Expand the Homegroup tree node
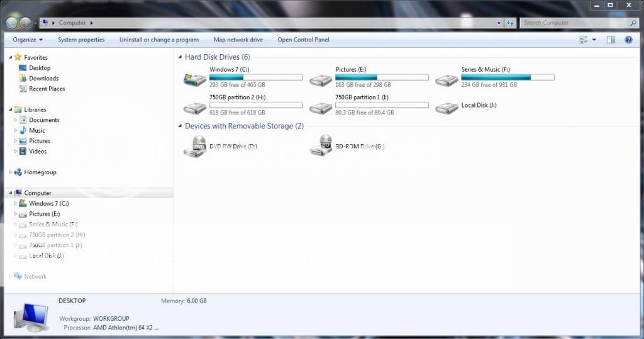Screen dimensions: 644x339 [10, 172]
